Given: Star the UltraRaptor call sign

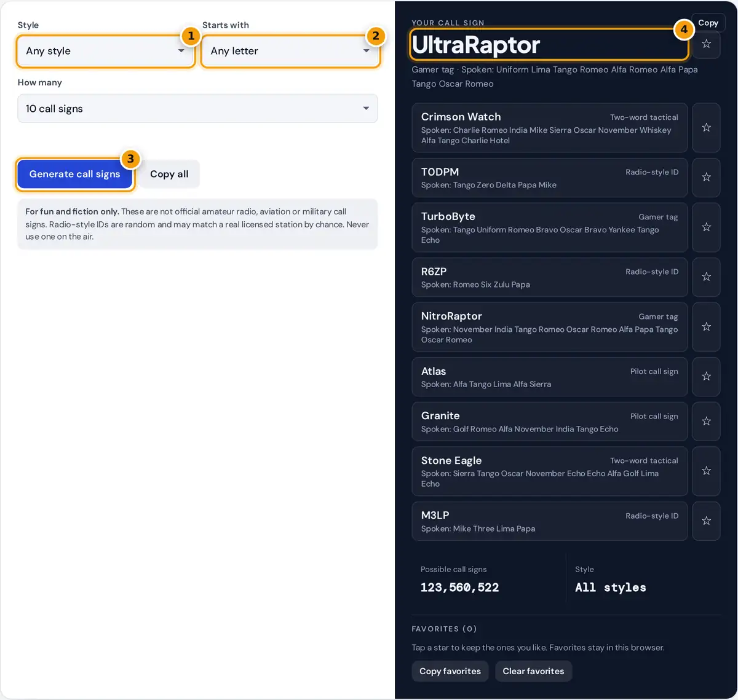Looking at the screenshot, I should 706,44.
